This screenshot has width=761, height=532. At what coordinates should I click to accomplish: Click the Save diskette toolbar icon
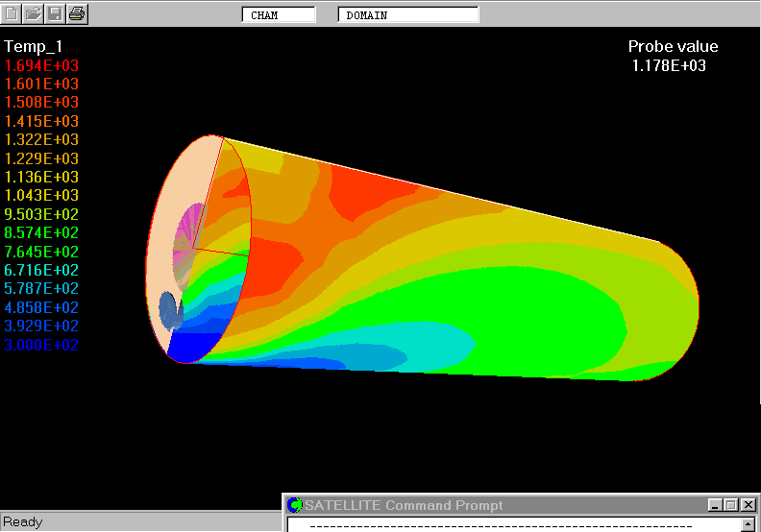55,13
